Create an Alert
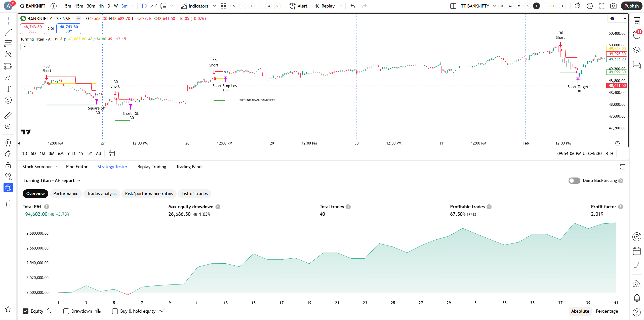Viewport: 644px width, 320px height. (298, 6)
